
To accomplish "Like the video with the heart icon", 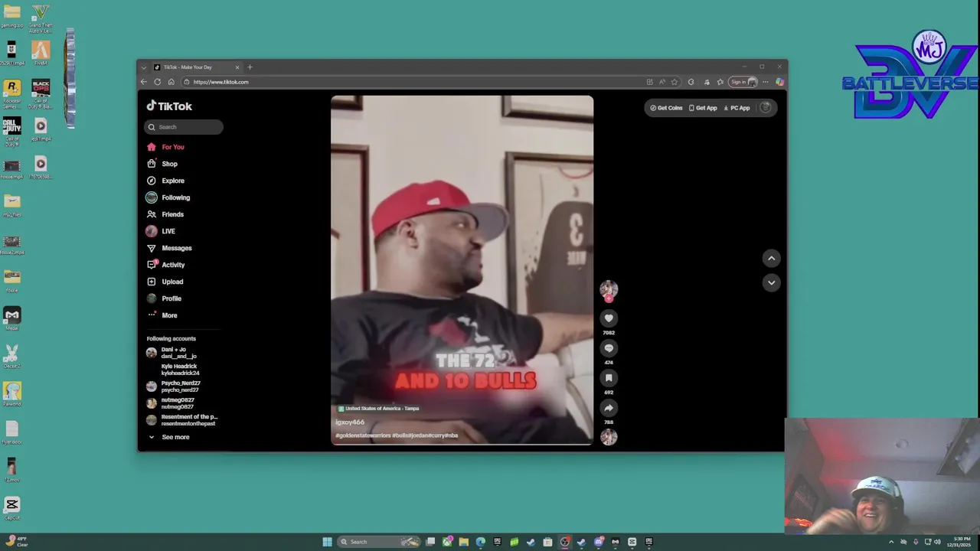I will [x=609, y=318].
